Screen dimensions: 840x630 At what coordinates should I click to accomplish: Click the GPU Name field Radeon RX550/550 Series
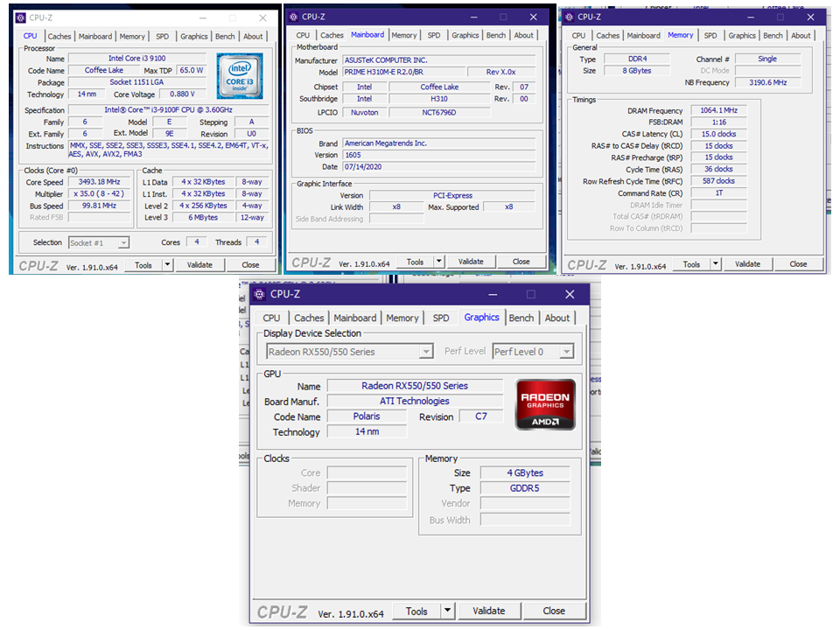click(x=415, y=386)
